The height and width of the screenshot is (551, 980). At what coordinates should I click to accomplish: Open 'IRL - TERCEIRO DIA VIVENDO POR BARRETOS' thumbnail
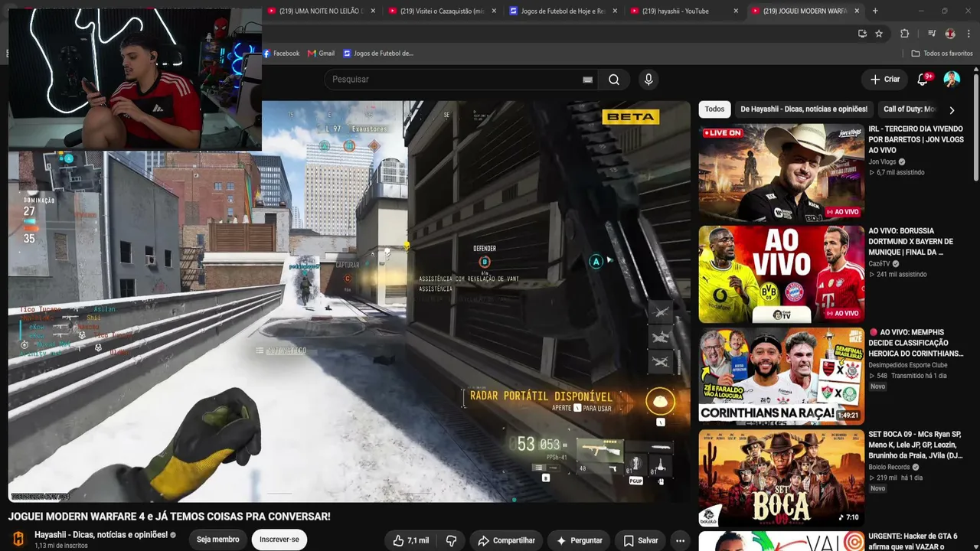[x=781, y=172]
